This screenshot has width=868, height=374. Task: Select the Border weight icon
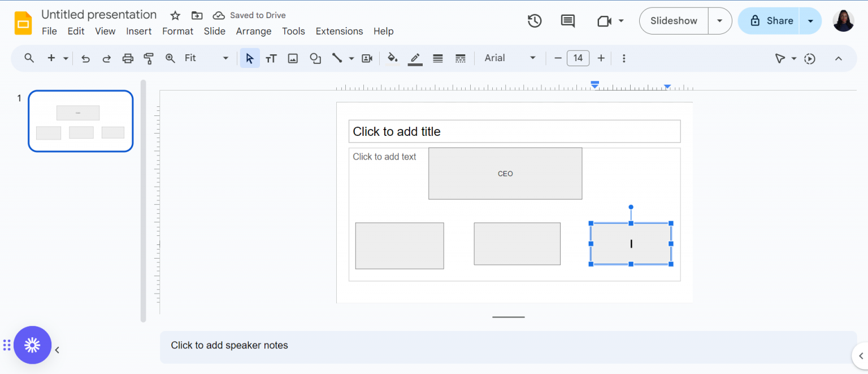coord(437,58)
